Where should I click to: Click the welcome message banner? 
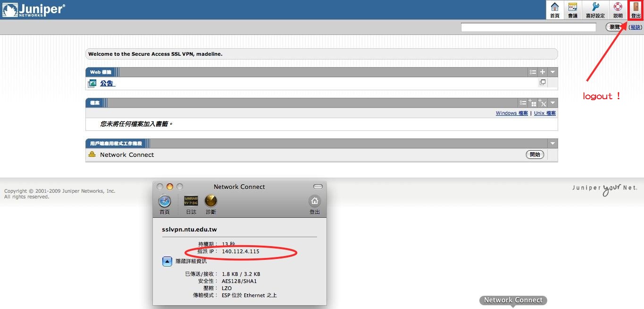(322, 54)
